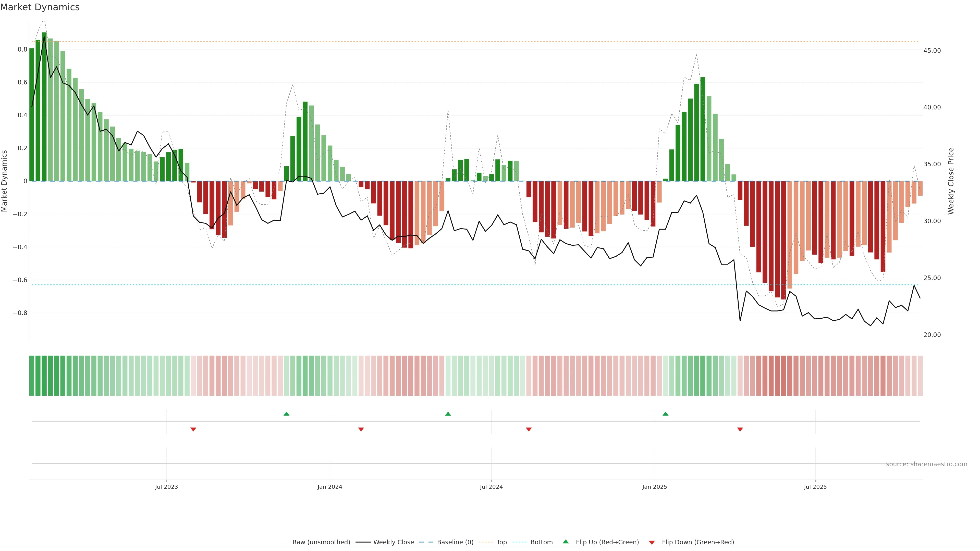Click the red flip-down triangle after Jan 2024

tap(361, 429)
